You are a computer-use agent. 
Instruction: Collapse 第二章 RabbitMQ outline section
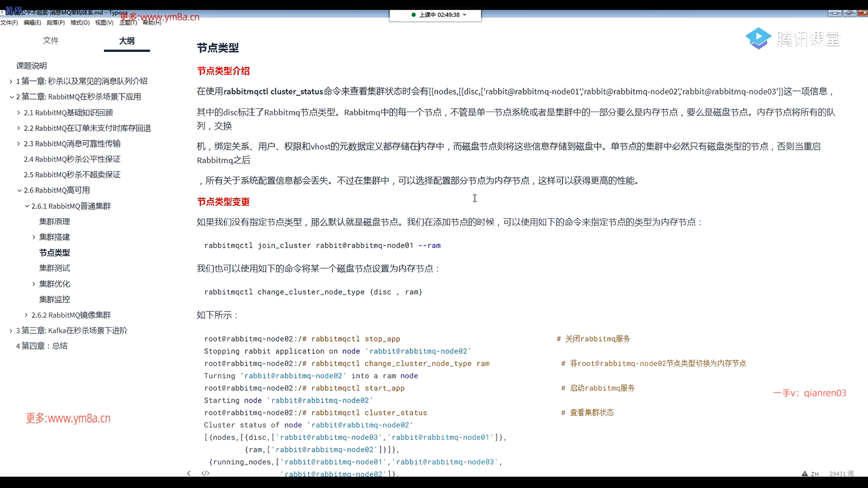11,97
